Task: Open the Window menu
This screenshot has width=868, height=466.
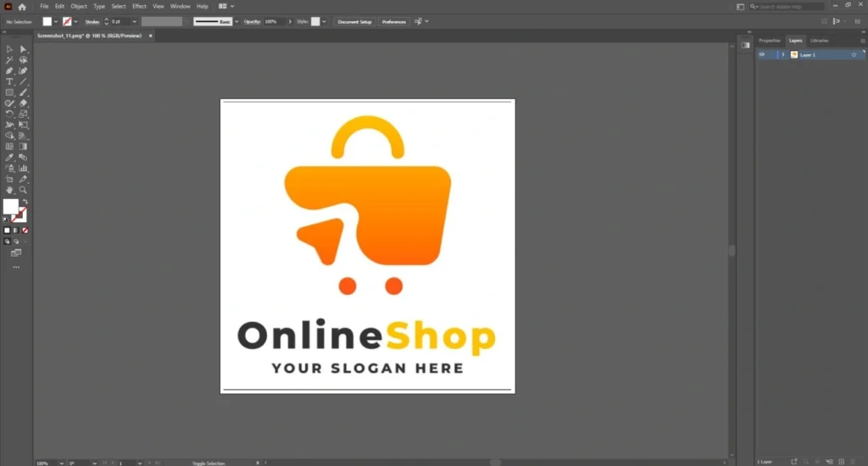Action: click(180, 7)
